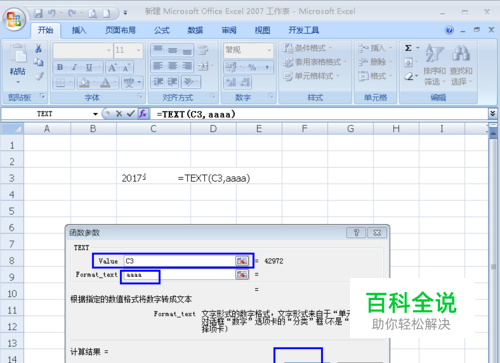Toggle bold formatting
500x363 pixels.
click(x=60, y=67)
